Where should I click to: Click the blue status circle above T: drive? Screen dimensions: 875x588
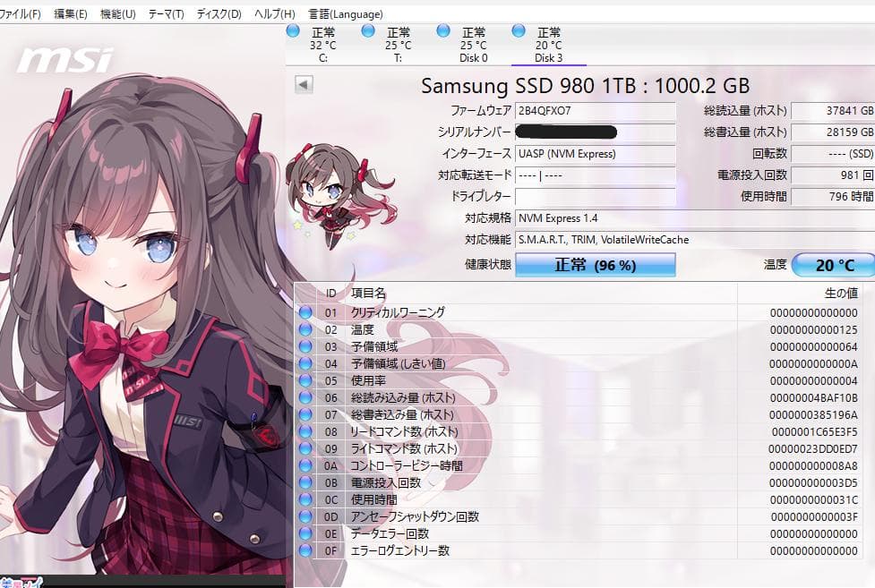point(367,30)
